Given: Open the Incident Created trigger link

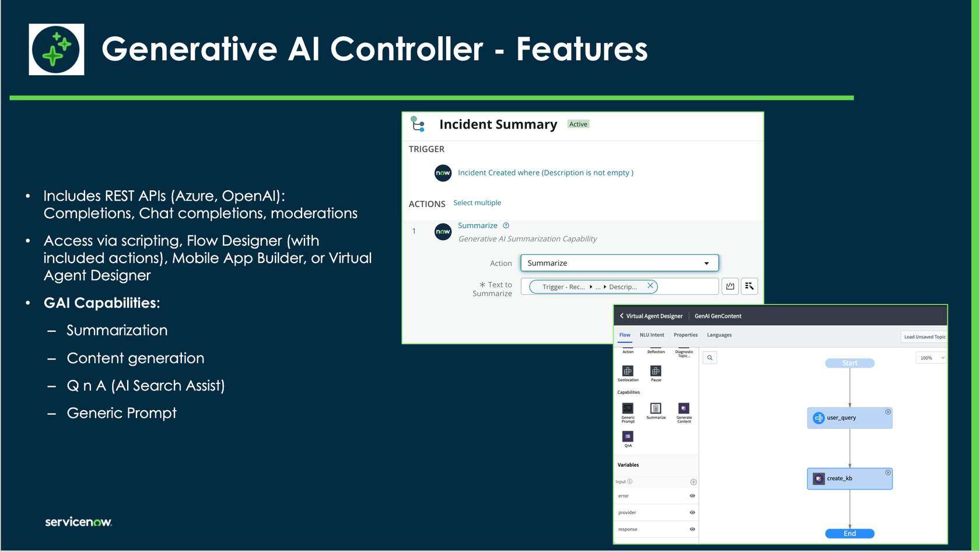Looking at the screenshot, I should point(545,173).
